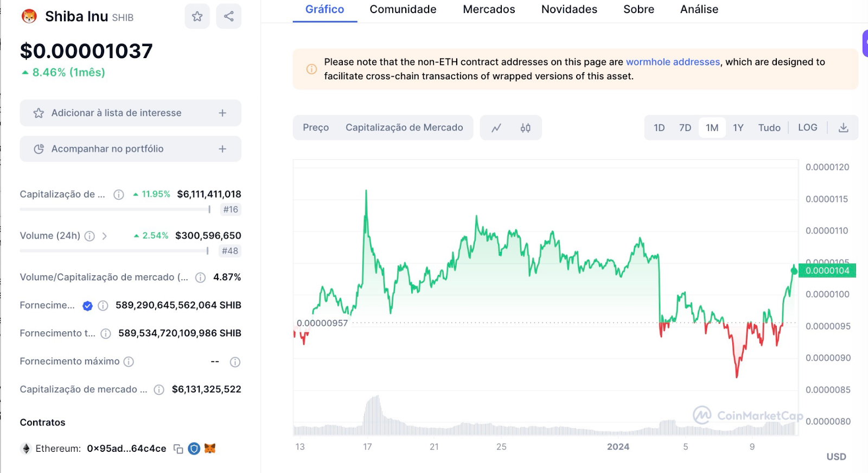The height and width of the screenshot is (473, 868).
Task: Click Acompanhar no portfólio button
Action: click(x=130, y=149)
